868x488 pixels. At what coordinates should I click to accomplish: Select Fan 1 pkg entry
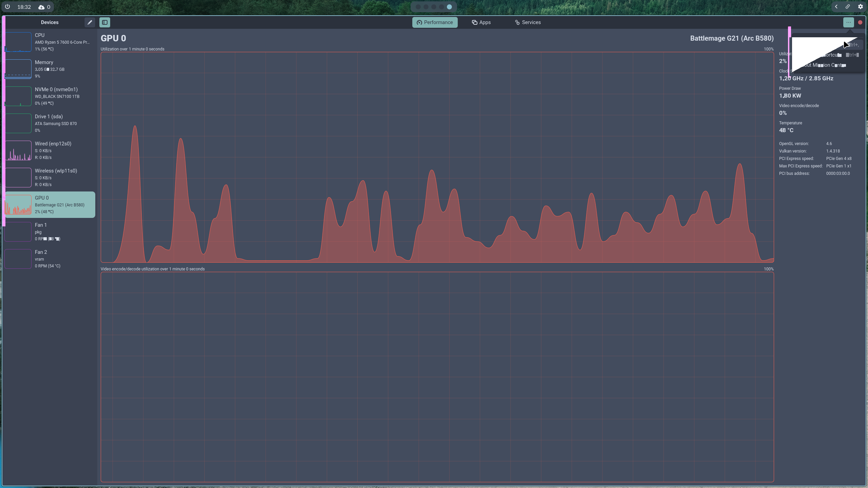(50, 232)
